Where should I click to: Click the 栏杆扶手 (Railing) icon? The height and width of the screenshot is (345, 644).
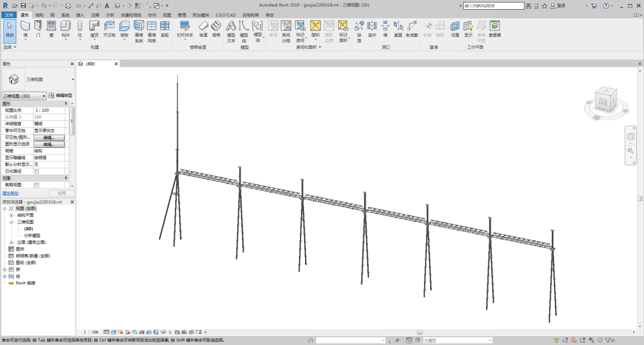pyautogui.click(x=184, y=28)
